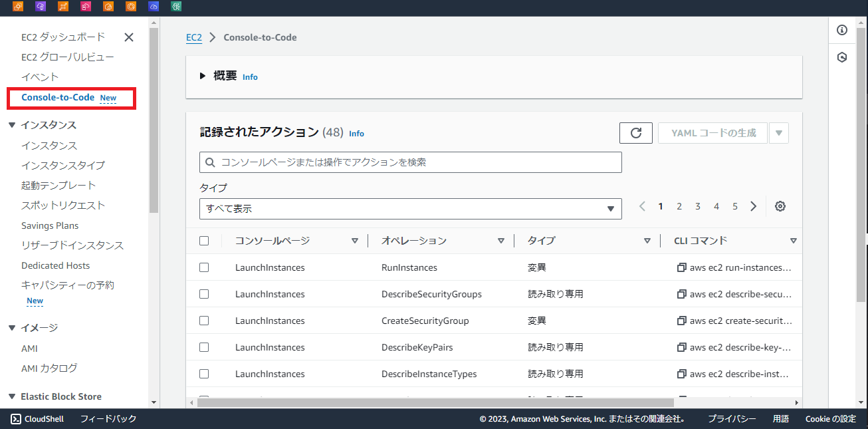
Task: Open table preferences gear icon
Action: coord(780,206)
